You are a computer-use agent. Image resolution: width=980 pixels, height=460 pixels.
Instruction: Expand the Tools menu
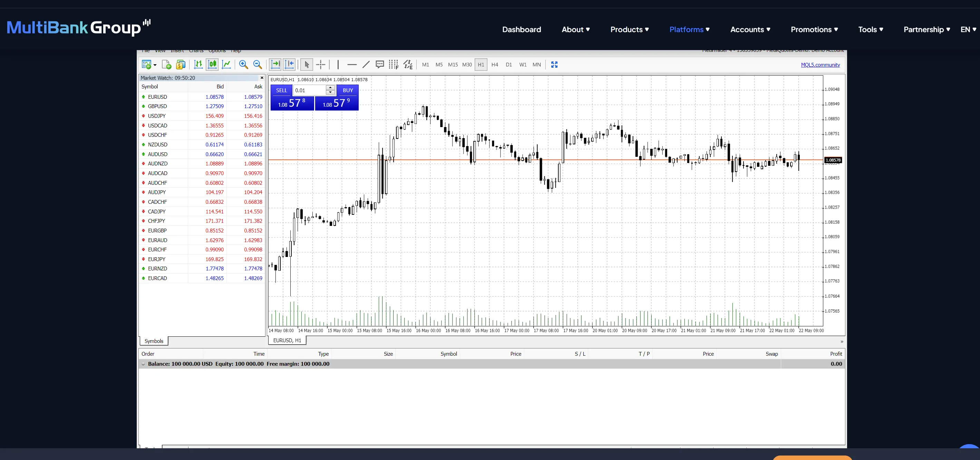(871, 29)
